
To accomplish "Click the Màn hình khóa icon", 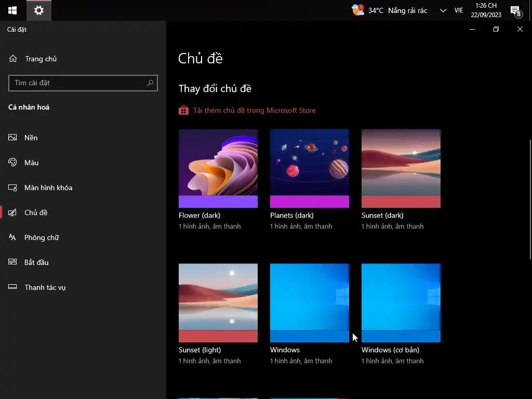I will 12,188.
